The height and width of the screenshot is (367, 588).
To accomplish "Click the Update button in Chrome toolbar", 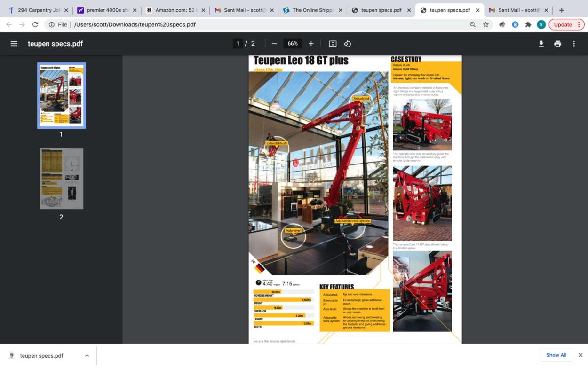I will click(x=563, y=24).
